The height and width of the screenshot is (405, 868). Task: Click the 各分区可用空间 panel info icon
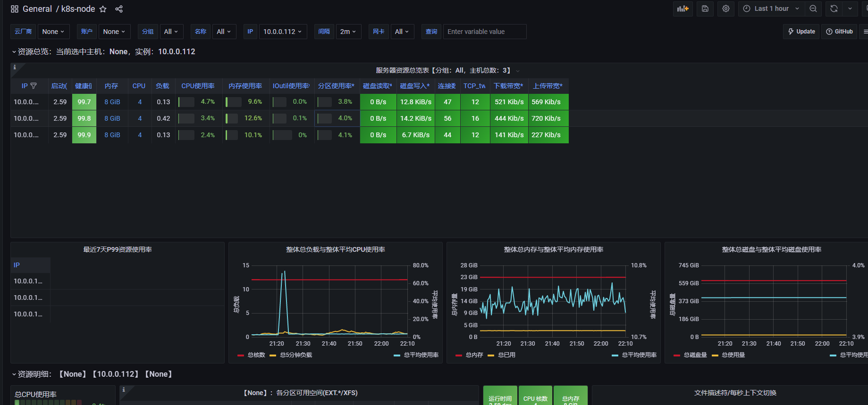tap(124, 390)
